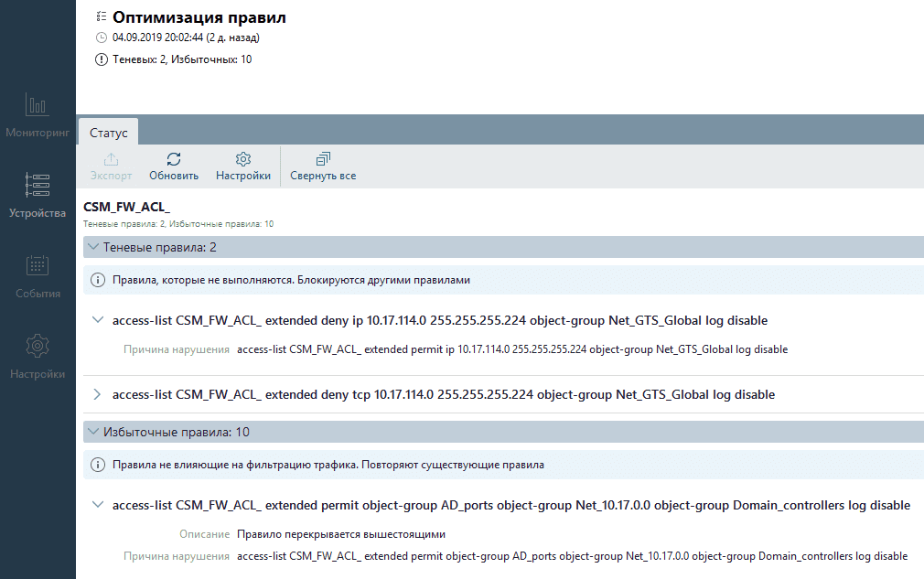Click the info icon for shadow rules
The height and width of the screenshot is (579, 924).
(x=99, y=280)
